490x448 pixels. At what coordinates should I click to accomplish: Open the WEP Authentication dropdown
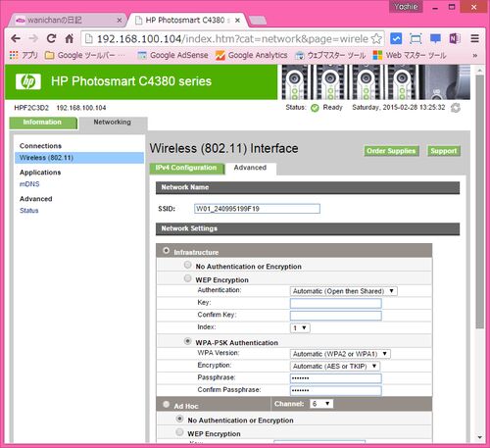(344, 291)
